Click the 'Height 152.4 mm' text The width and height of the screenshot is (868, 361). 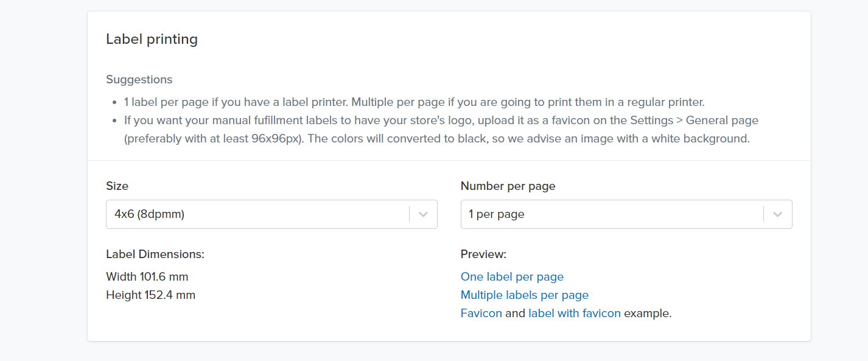coord(150,295)
